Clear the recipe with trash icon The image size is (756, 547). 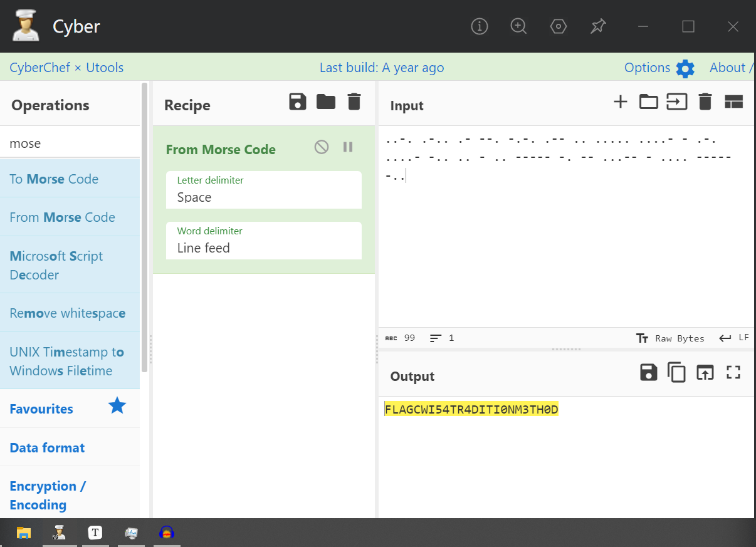[354, 102]
